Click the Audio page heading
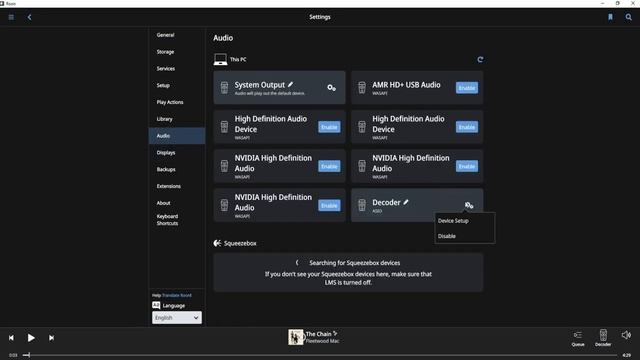The width and height of the screenshot is (640, 360). 223,38
